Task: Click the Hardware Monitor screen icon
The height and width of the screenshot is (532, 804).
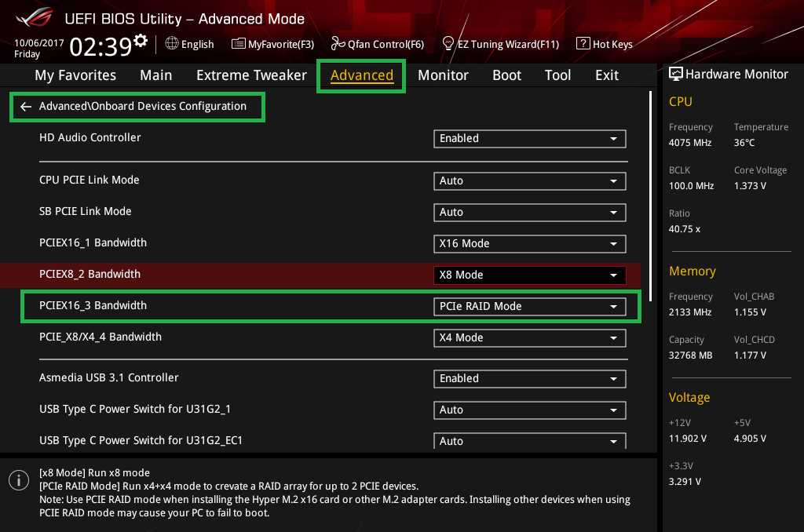Action: (x=676, y=75)
